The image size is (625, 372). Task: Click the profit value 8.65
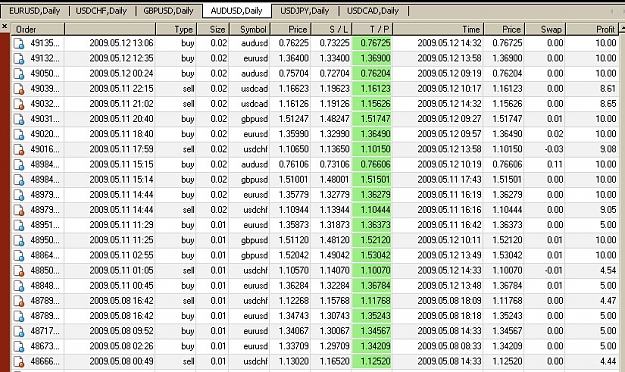pyautogui.click(x=608, y=104)
